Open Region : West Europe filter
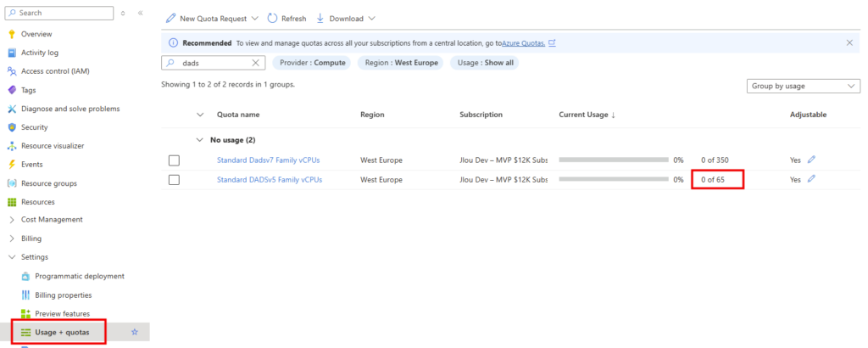 [x=401, y=63]
